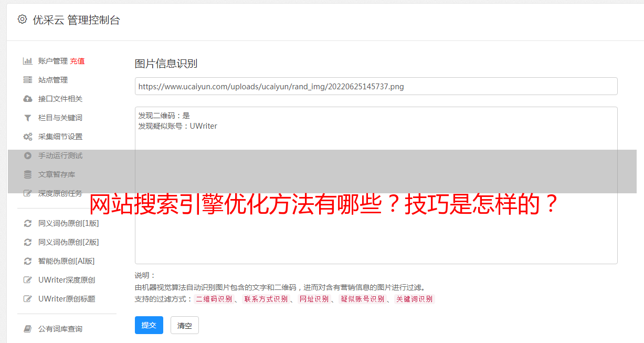Click the 优采云 管理控制台 title
This screenshot has width=644, height=343.
[77, 20]
